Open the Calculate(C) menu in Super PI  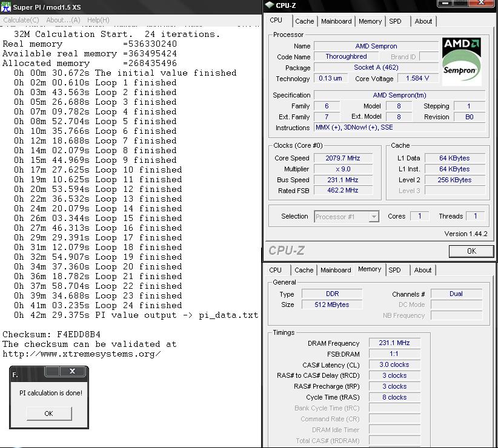point(21,20)
